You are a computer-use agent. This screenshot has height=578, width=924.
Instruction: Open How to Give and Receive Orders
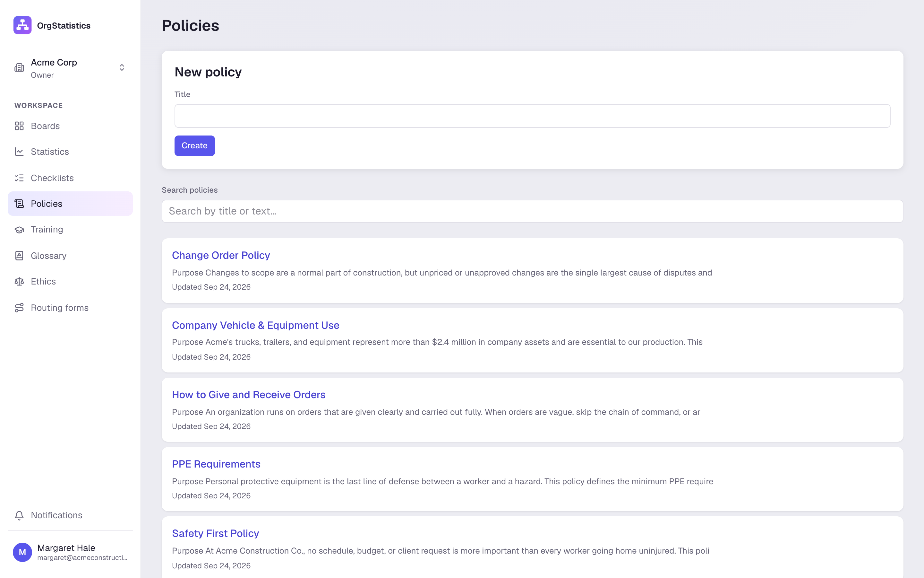pyautogui.click(x=249, y=395)
